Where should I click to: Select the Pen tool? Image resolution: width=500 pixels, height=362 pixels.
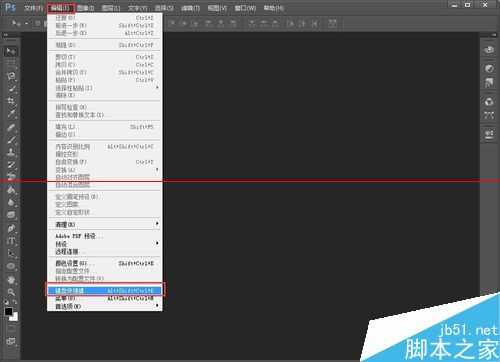point(11,229)
